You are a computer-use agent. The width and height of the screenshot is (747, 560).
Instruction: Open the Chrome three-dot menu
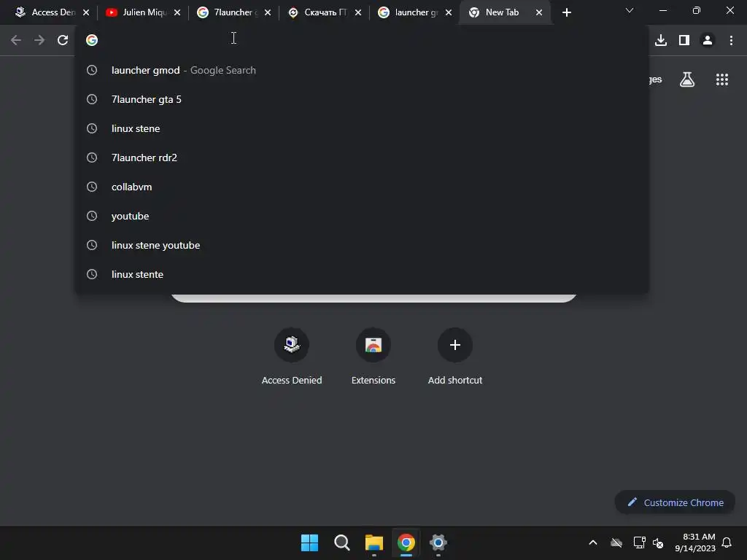coord(731,41)
